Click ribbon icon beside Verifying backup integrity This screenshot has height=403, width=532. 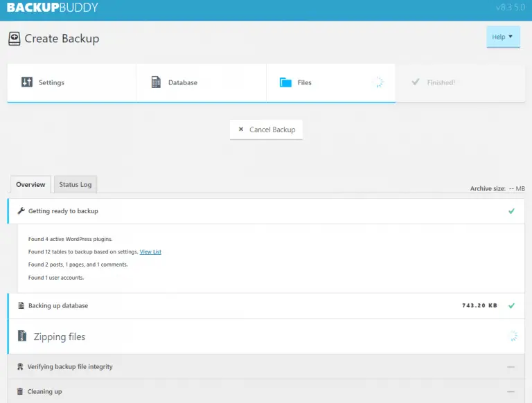click(x=20, y=366)
